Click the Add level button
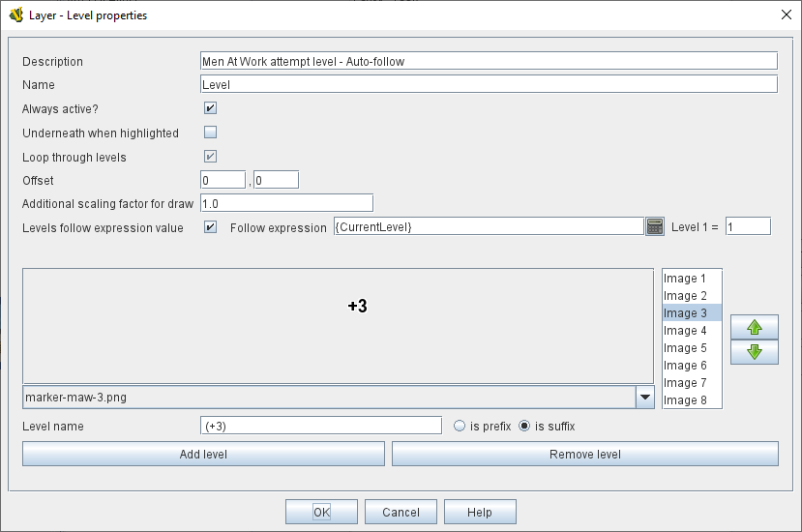This screenshot has height=532, width=802. [203, 455]
